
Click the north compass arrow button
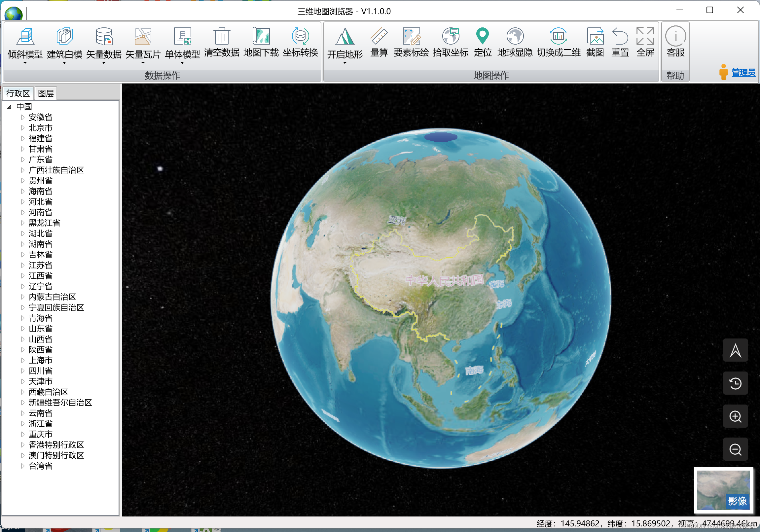click(x=735, y=350)
